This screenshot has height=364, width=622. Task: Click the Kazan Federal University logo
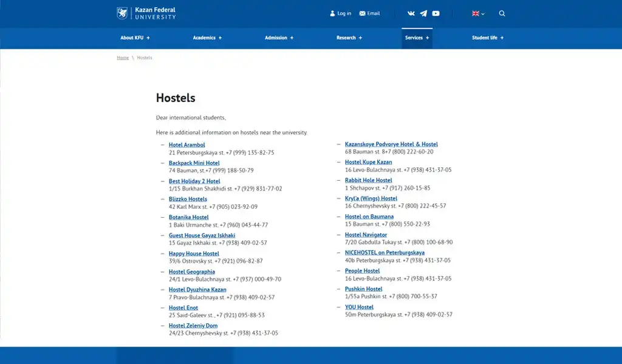[146, 13]
